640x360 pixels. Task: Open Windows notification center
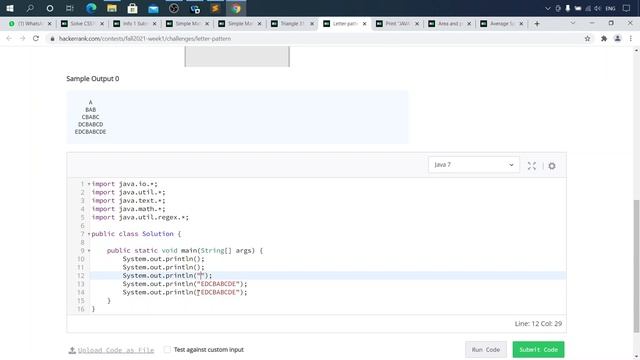pos(627,8)
